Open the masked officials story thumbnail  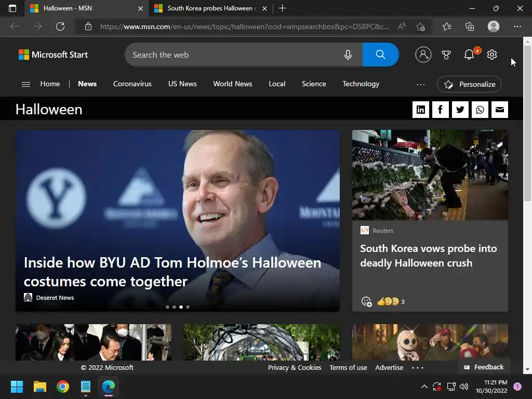pos(94,342)
